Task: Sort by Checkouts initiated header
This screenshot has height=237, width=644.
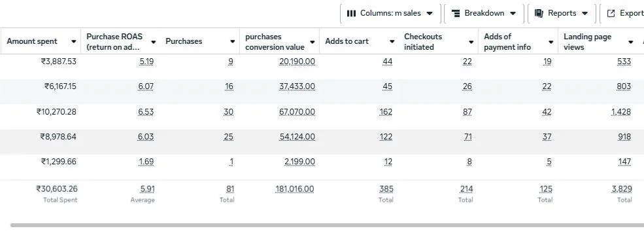Action: (x=423, y=41)
